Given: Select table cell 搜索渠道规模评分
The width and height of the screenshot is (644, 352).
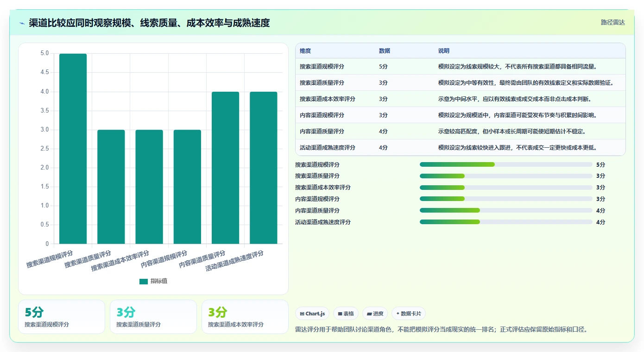Looking at the screenshot, I should (x=322, y=66).
